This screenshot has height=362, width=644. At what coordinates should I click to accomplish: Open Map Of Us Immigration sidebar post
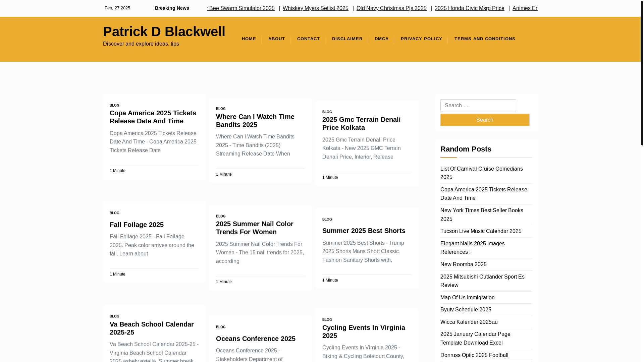(x=467, y=298)
